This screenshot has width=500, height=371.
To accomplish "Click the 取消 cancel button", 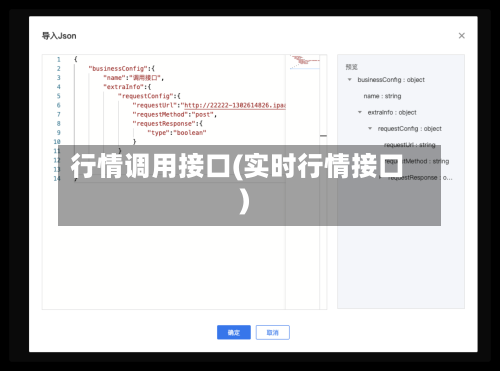I will 273,332.
